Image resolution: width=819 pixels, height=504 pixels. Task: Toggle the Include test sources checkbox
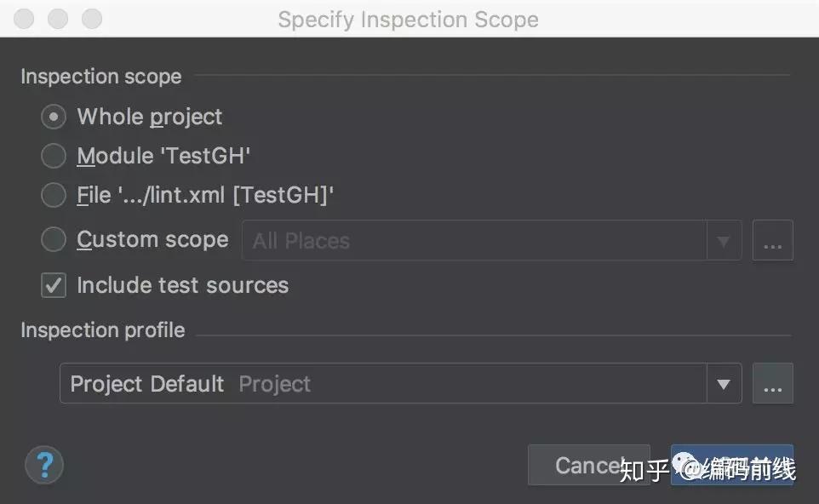pos(54,285)
